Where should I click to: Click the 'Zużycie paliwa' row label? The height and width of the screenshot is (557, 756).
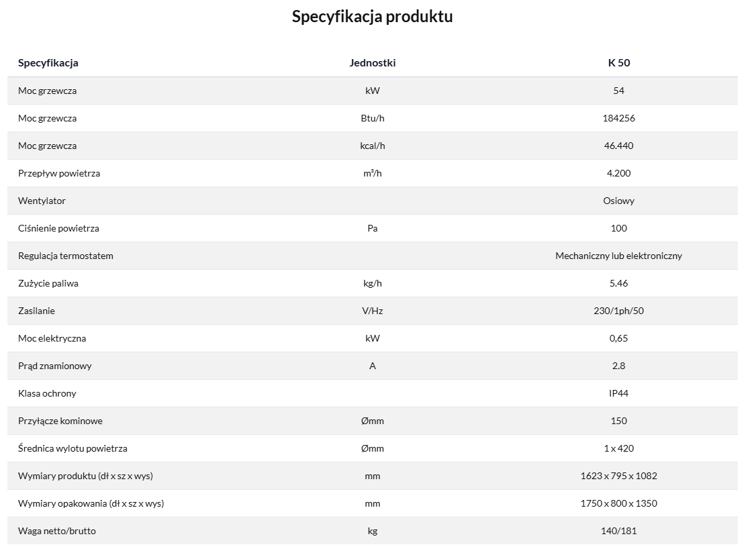(48, 283)
